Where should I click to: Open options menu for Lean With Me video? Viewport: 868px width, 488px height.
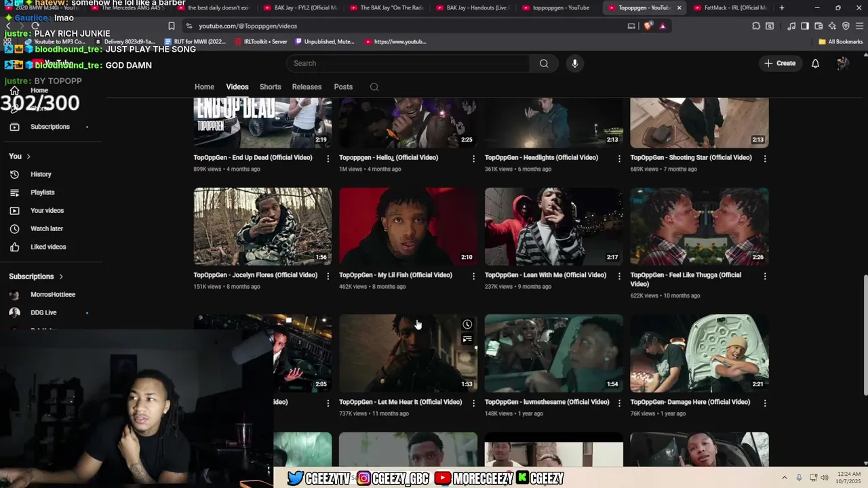(619, 276)
